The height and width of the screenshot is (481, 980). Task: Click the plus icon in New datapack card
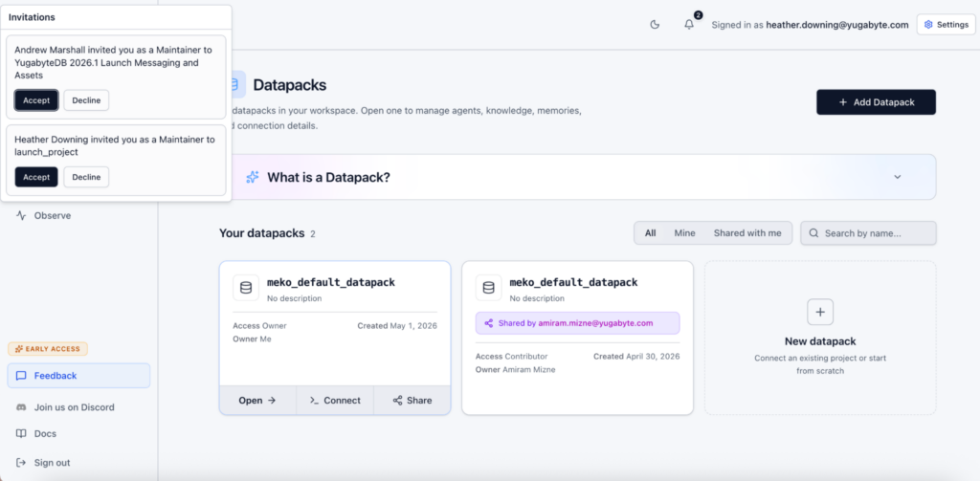point(820,312)
